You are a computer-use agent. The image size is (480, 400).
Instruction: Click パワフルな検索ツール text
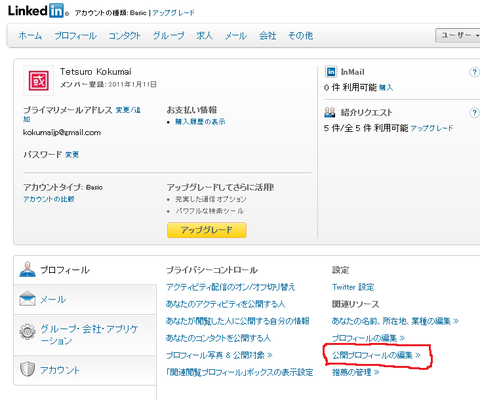210,211
